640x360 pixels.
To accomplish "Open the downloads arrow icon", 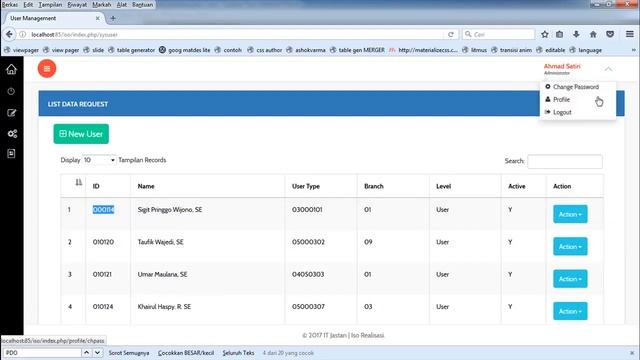I will [x=576, y=34].
